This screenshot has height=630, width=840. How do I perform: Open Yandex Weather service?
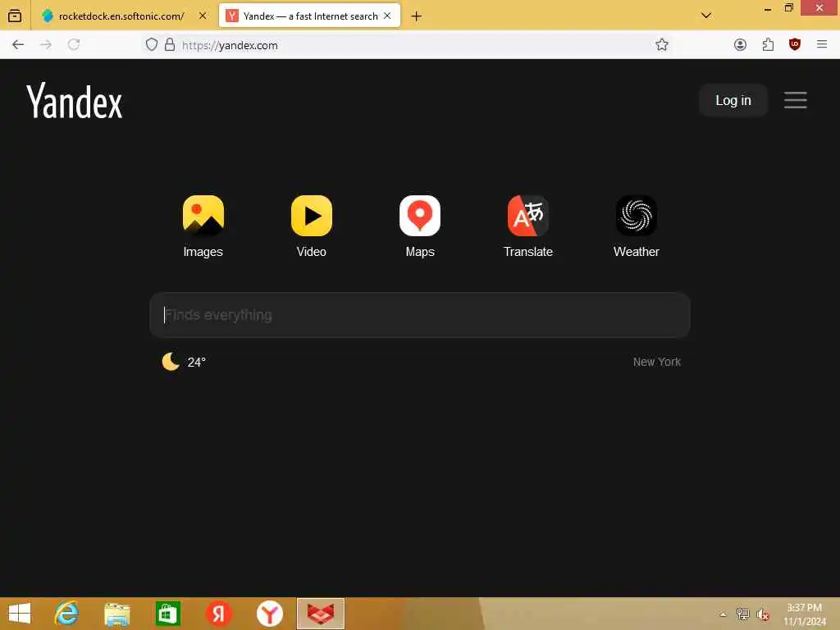637,226
